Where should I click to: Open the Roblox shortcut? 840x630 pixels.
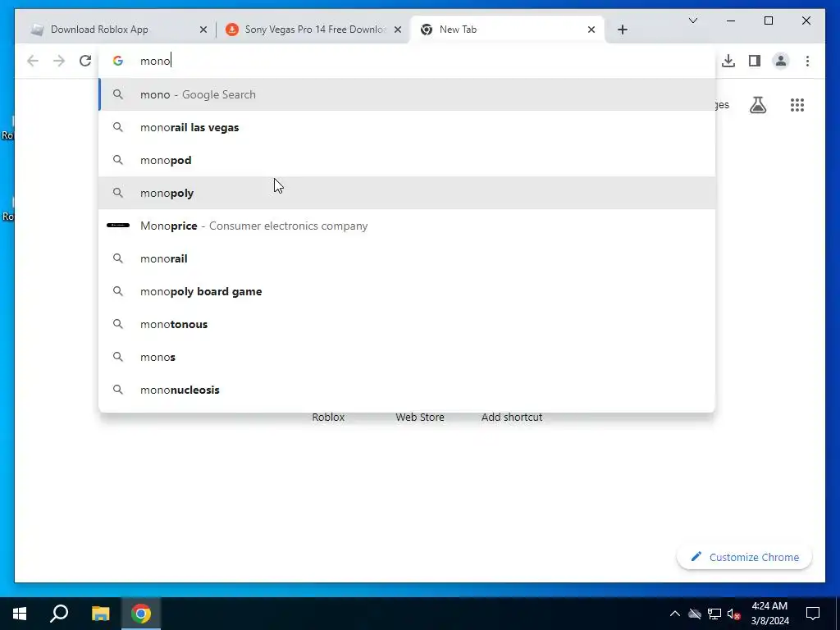point(328,417)
